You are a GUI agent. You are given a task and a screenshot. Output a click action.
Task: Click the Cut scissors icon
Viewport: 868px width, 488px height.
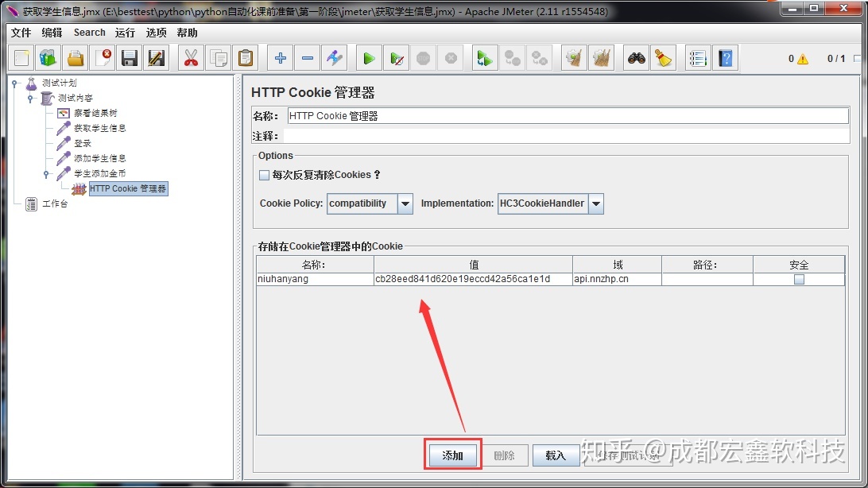point(191,58)
